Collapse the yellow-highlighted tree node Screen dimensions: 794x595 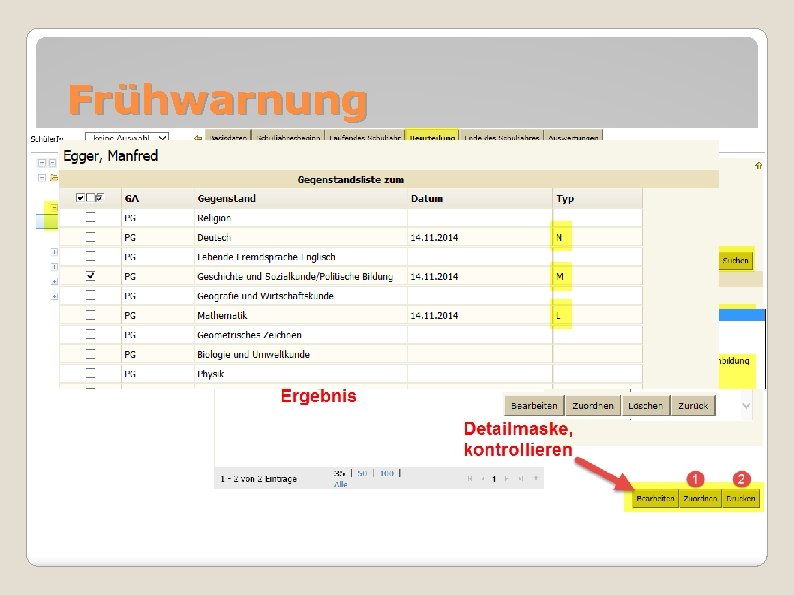tap(54, 208)
